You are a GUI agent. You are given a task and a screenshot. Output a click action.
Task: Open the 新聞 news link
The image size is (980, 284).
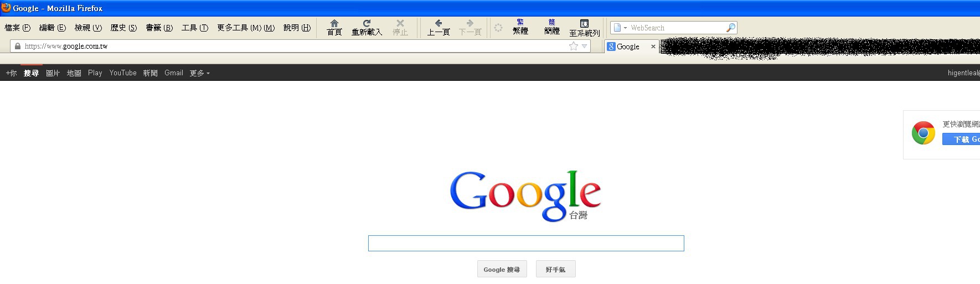150,73
